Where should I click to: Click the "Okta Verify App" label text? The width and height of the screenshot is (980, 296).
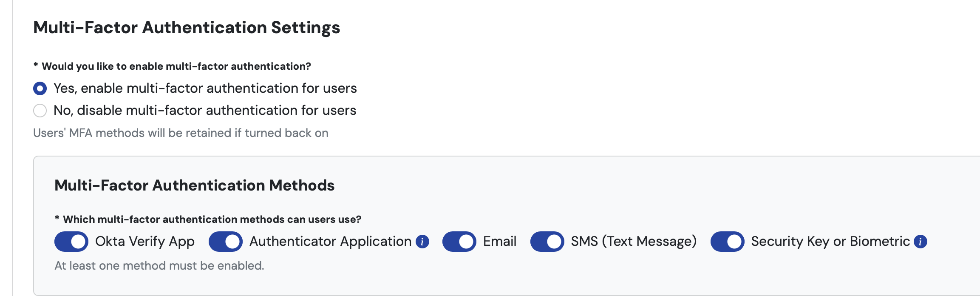point(145,242)
